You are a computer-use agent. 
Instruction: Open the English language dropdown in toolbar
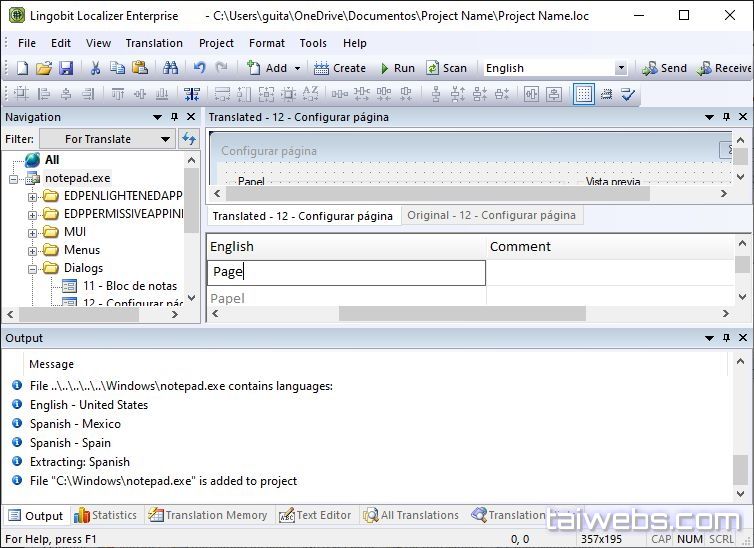pyautogui.click(x=620, y=68)
